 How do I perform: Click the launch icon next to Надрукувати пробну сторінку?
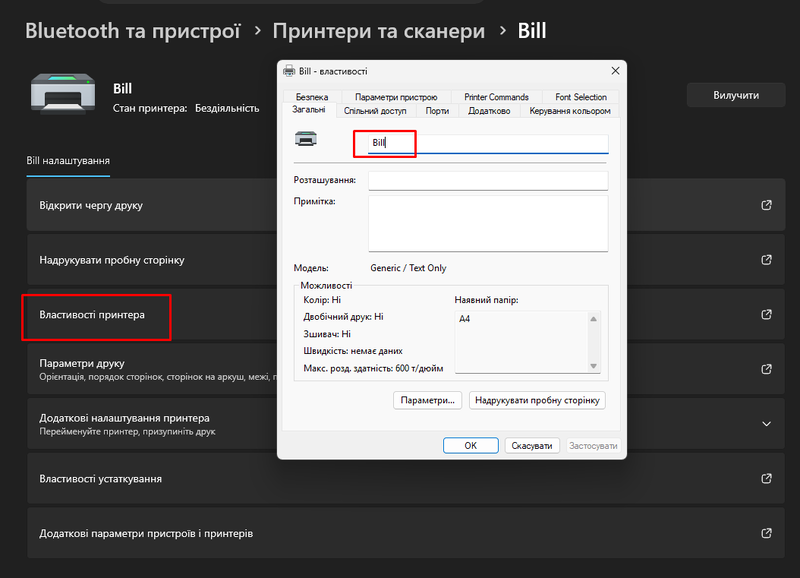[765, 259]
